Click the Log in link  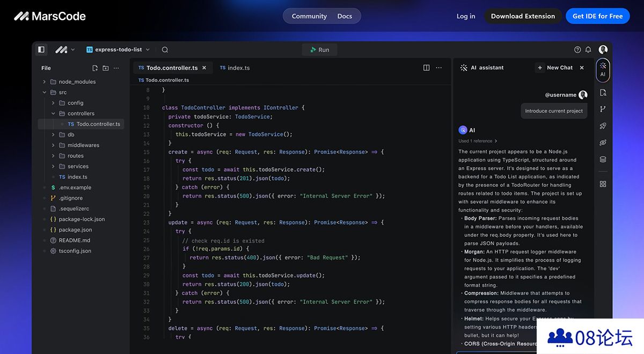(466, 16)
